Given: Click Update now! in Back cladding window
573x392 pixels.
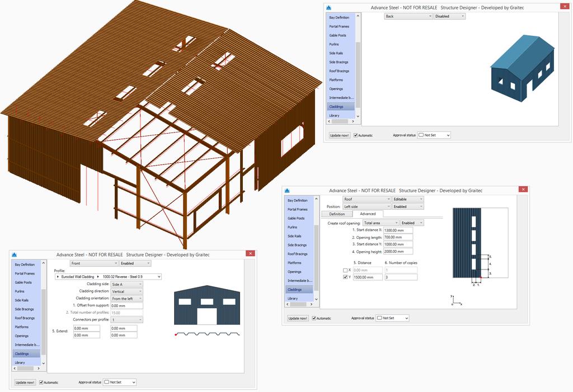Looking at the screenshot, I should (339, 135).
